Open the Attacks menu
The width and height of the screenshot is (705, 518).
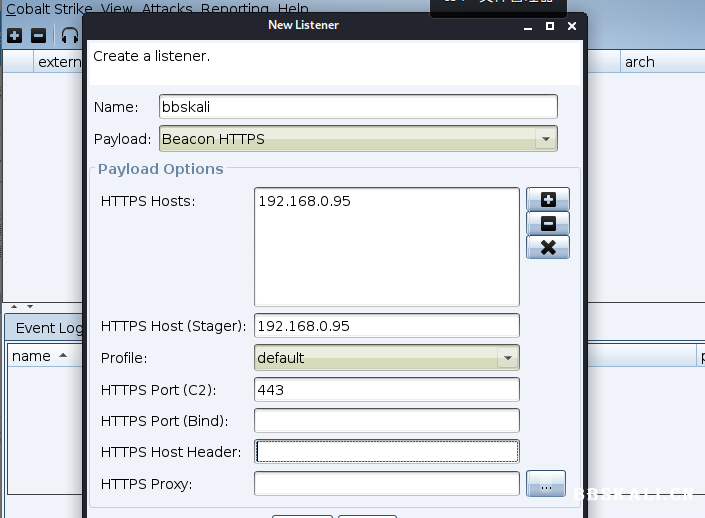point(167,8)
